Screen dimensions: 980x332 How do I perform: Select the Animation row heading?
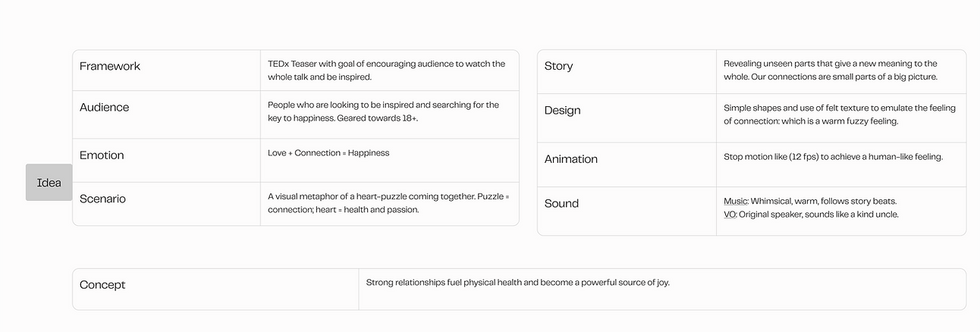coord(571,159)
